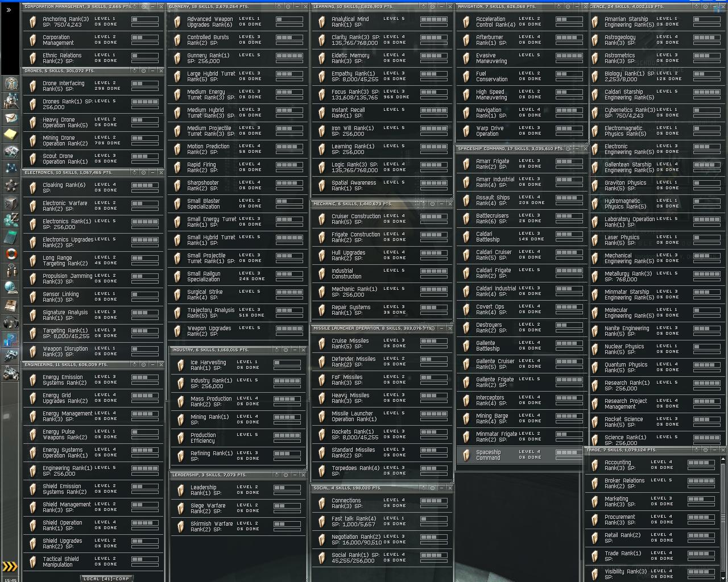Viewport: 728px width, 582px height.
Task: Select the Interceptors skill row
Action: point(522,401)
